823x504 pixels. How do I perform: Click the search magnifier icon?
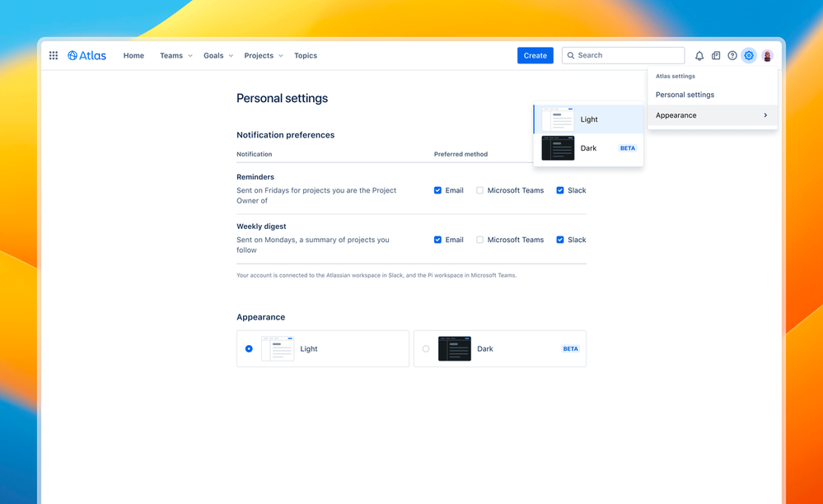[x=571, y=55]
